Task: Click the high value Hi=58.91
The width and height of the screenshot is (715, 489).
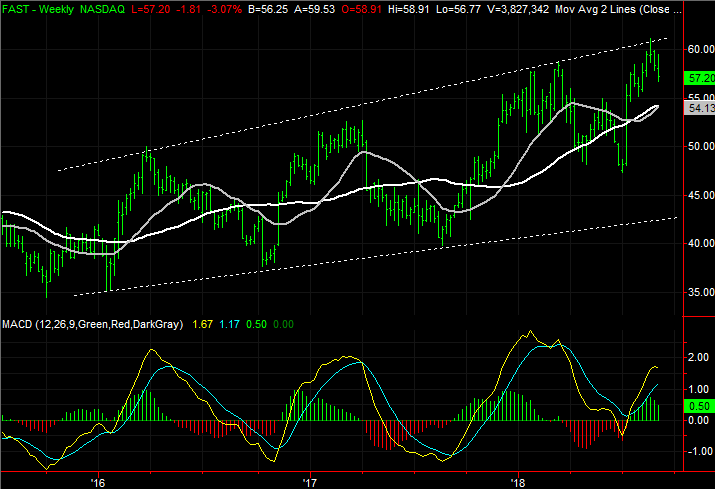Action: coord(409,9)
